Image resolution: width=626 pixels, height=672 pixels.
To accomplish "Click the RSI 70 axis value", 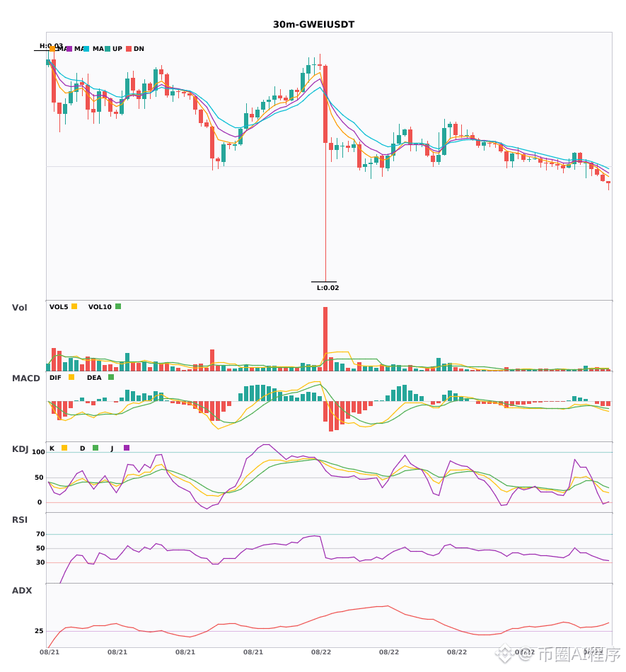I will [x=40, y=534].
